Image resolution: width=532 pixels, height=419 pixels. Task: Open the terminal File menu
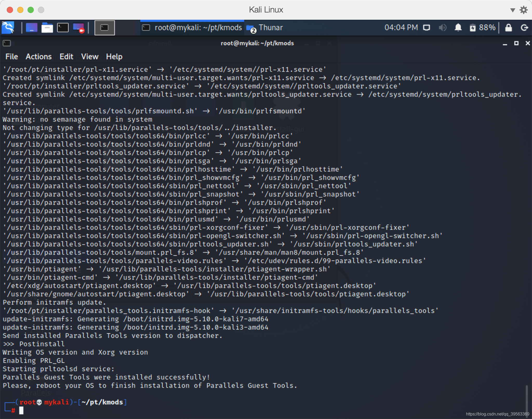(x=12, y=57)
